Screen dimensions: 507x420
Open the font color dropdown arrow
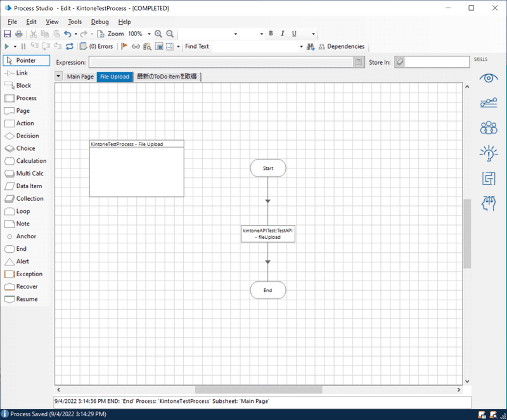pos(313,34)
